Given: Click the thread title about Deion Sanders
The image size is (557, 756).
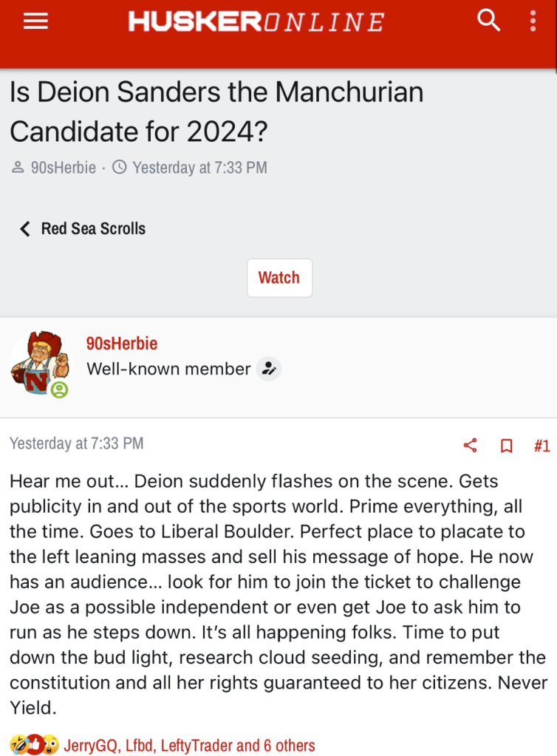Looking at the screenshot, I should 216,112.
